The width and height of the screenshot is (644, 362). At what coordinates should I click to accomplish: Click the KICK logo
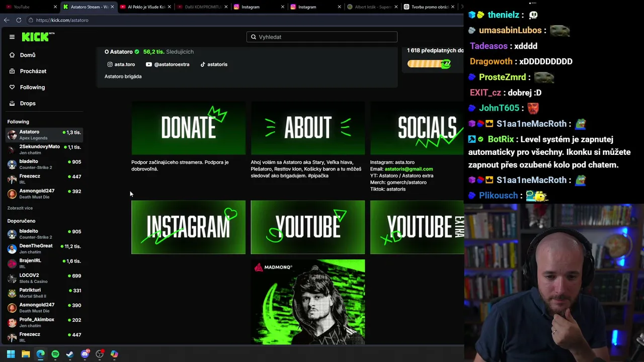(38, 37)
